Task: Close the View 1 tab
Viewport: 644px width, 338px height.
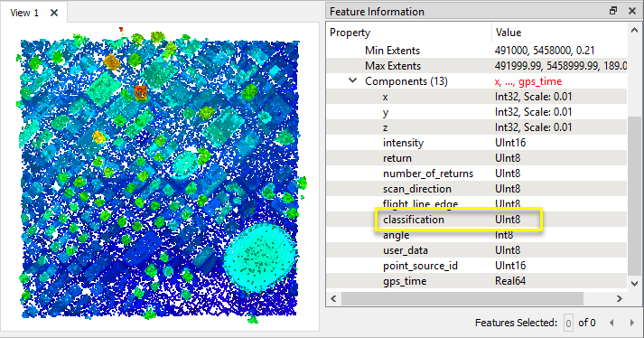Action: click(54, 13)
